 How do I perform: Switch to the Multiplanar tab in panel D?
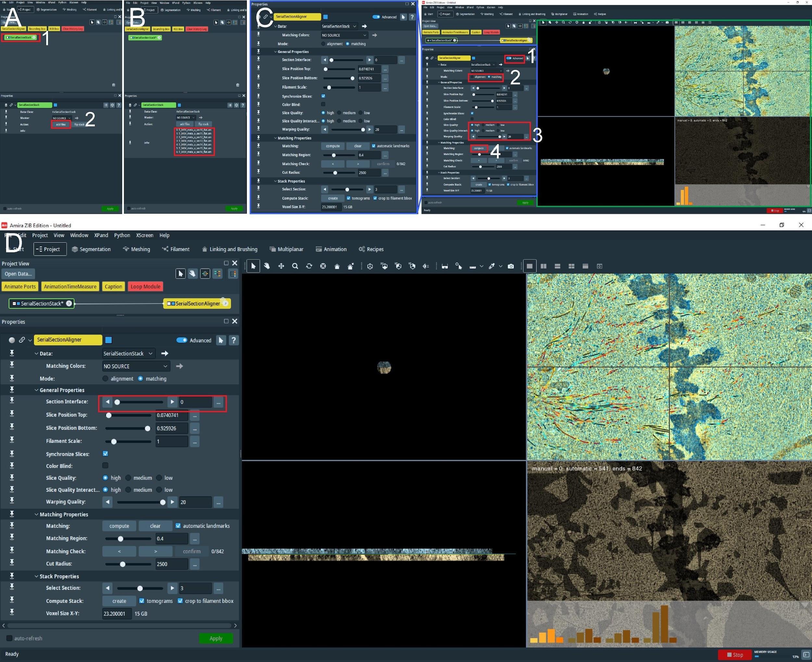click(286, 249)
